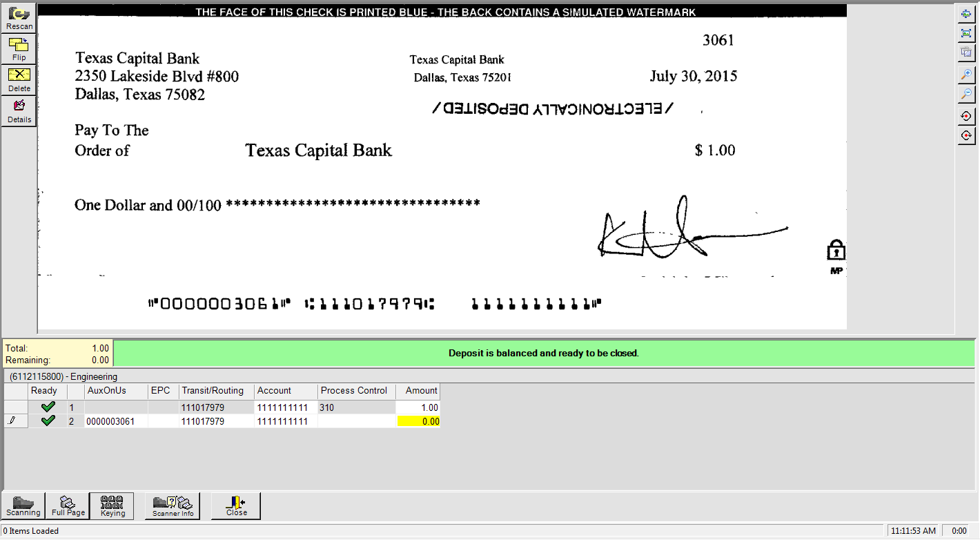Select row number 1 cell
Screen dimensions: 980x540
pos(76,407)
